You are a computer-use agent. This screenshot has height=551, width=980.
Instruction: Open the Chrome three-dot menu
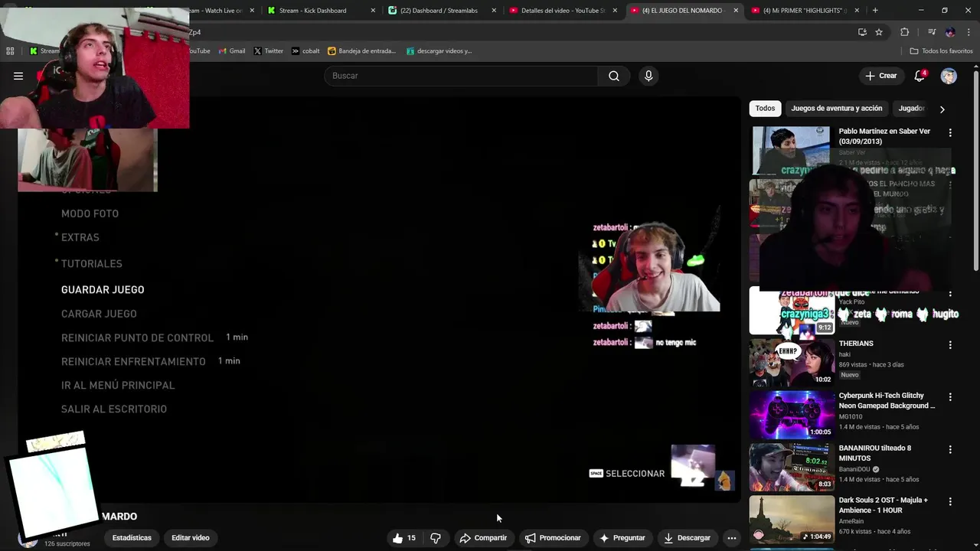(x=969, y=32)
